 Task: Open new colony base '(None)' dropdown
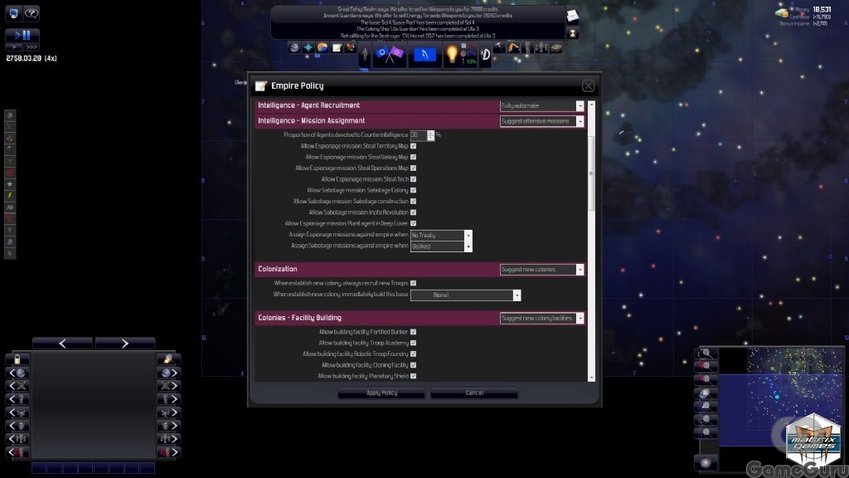[466, 295]
